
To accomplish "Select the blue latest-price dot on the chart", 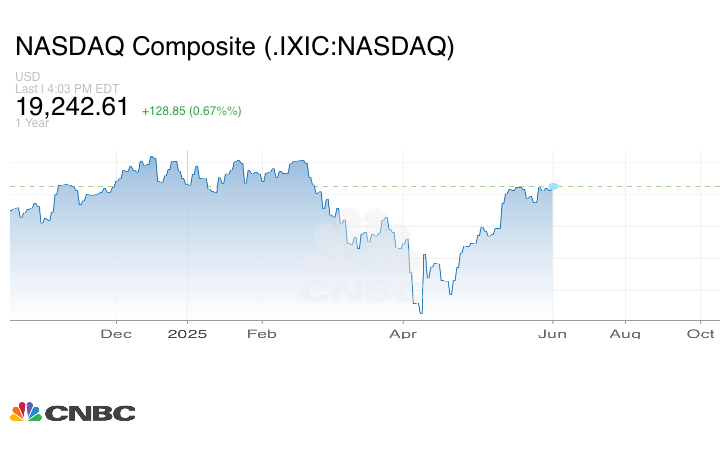I will click(553, 187).
